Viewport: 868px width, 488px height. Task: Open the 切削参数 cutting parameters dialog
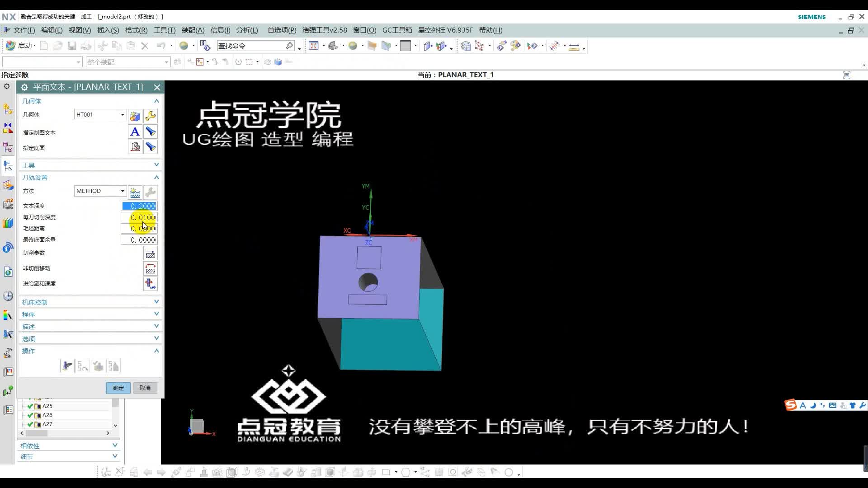click(x=150, y=254)
